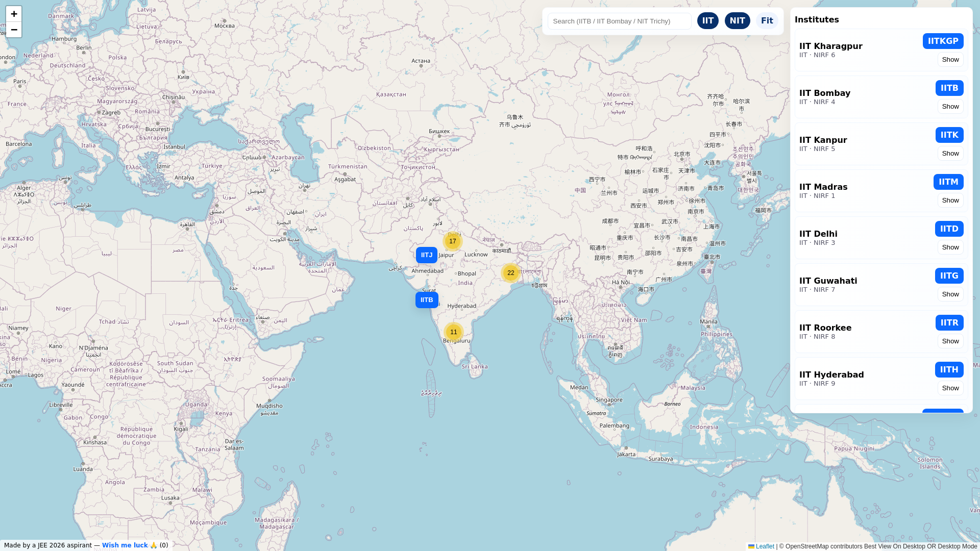Click the IIT Hyderabad list entry title
This screenshot has width=980, height=551.
pyautogui.click(x=831, y=375)
